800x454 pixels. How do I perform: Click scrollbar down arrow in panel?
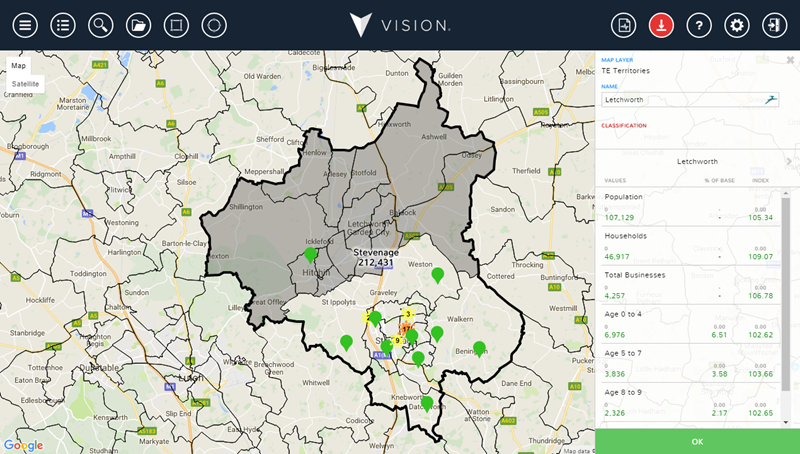pos(785,422)
